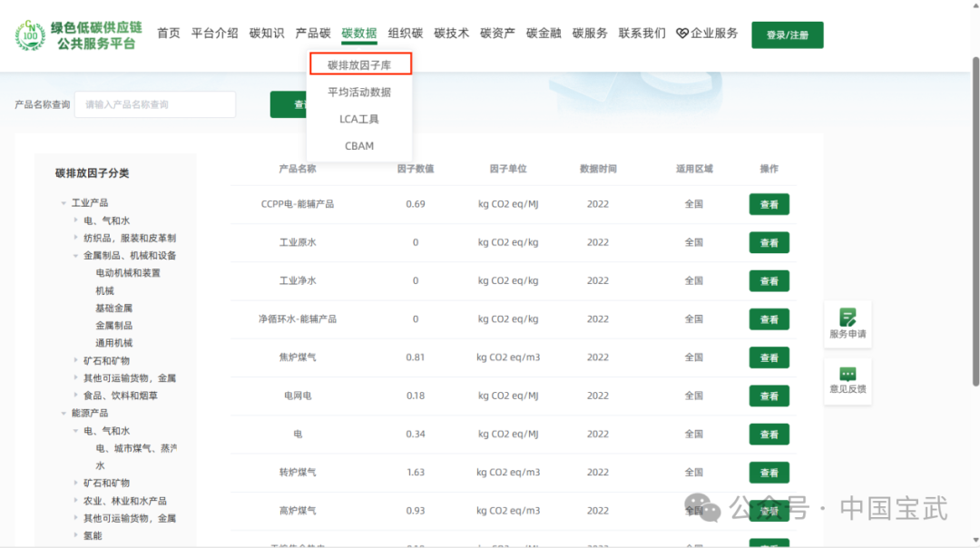The width and height of the screenshot is (980, 548).
Task: Click the heart icon beside 企业服务
Action: coord(681,34)
